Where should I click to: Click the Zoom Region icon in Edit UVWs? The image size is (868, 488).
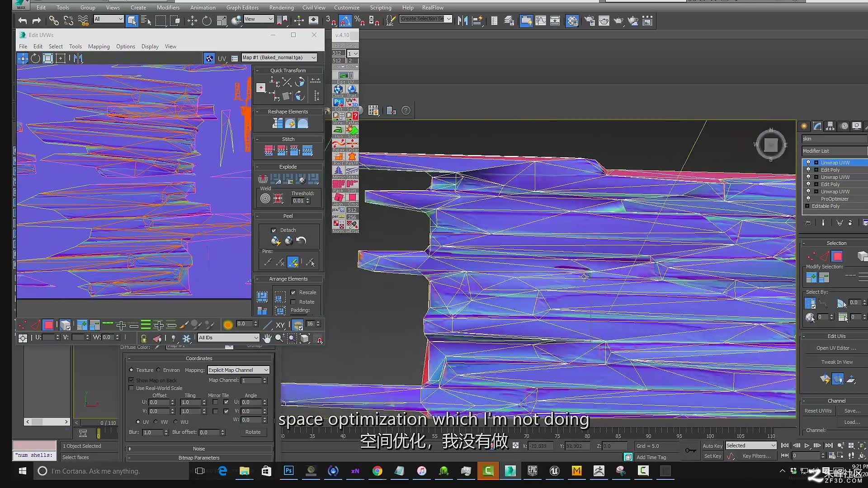point(292,338)
